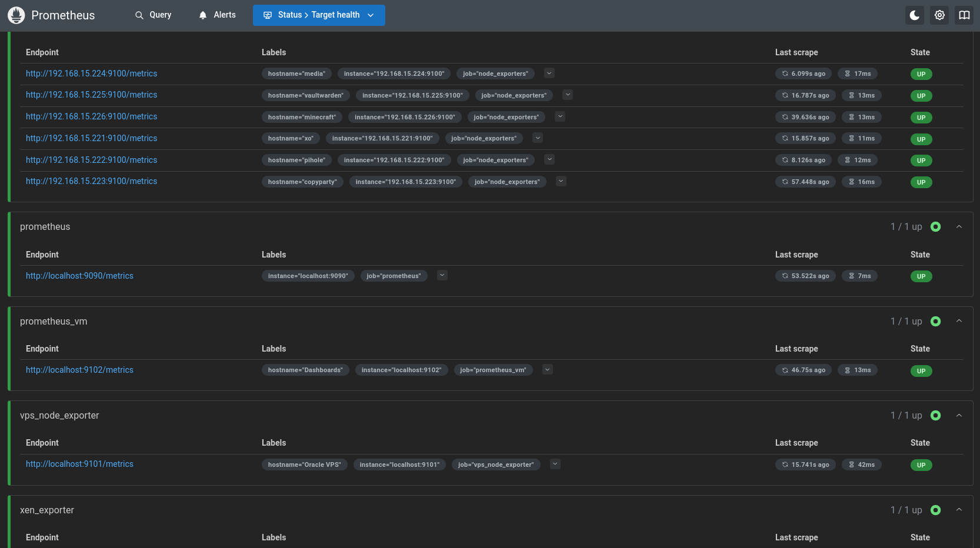
Task: Collapse the xen_exporter target pool
Action: (959, 510)
